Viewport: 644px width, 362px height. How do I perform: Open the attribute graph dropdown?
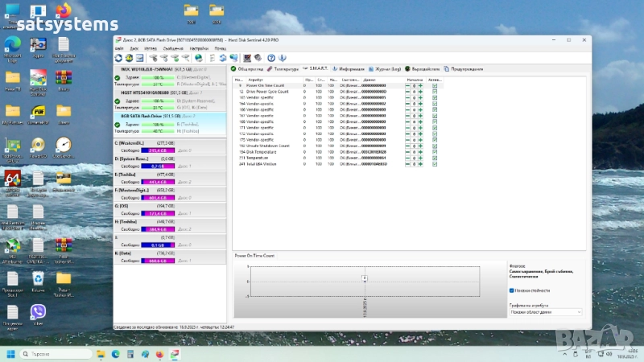pyautogui.click(x=545, y=311)
